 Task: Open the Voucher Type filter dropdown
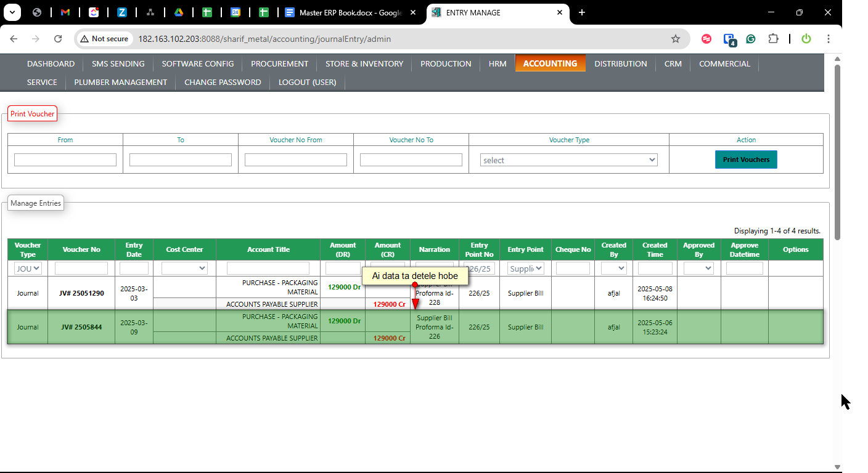(x=28, y=269)
